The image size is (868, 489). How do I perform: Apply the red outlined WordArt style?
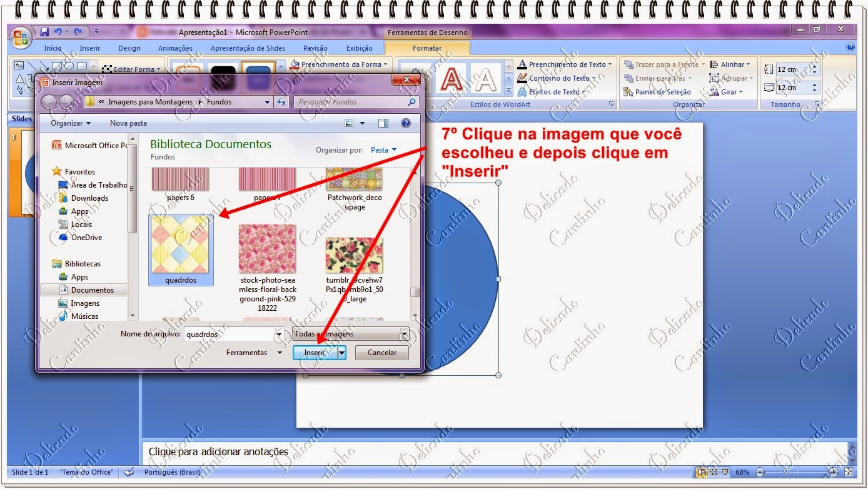coord(452,79)
